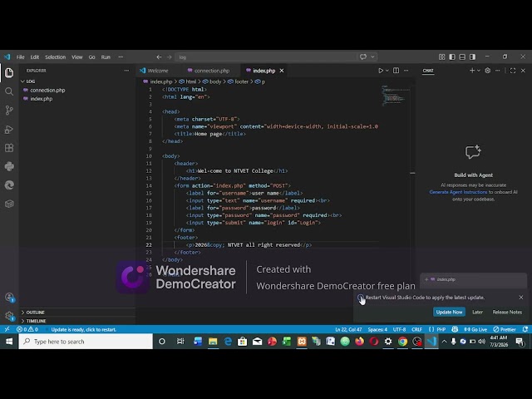Click the split editor right icon
This screenshot has height=399, width=532.
(396, 71)
